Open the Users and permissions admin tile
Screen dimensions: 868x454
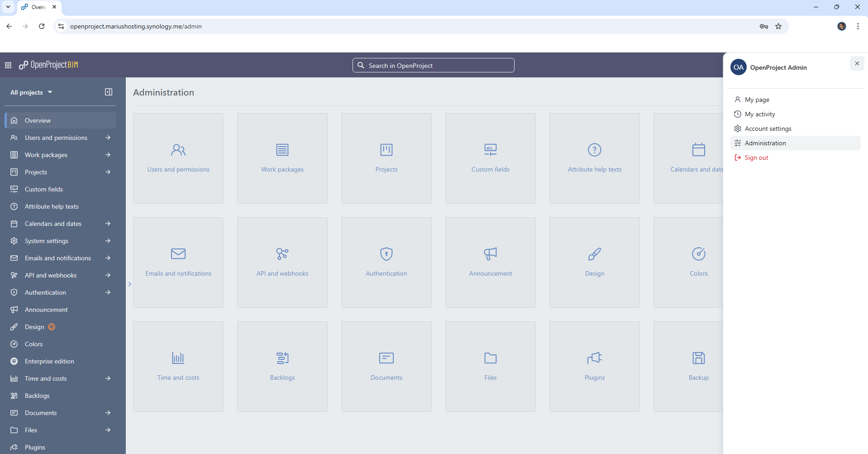pyautogui.click(x=178, y=158)
